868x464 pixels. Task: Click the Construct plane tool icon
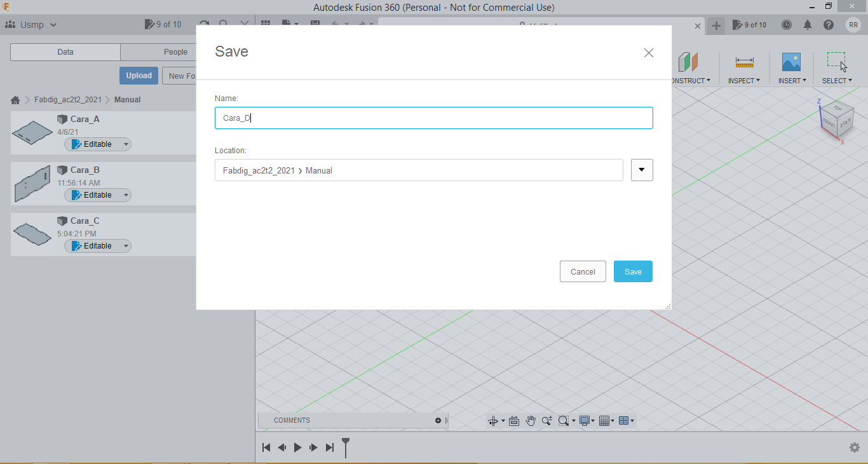[x=688, y=62]
